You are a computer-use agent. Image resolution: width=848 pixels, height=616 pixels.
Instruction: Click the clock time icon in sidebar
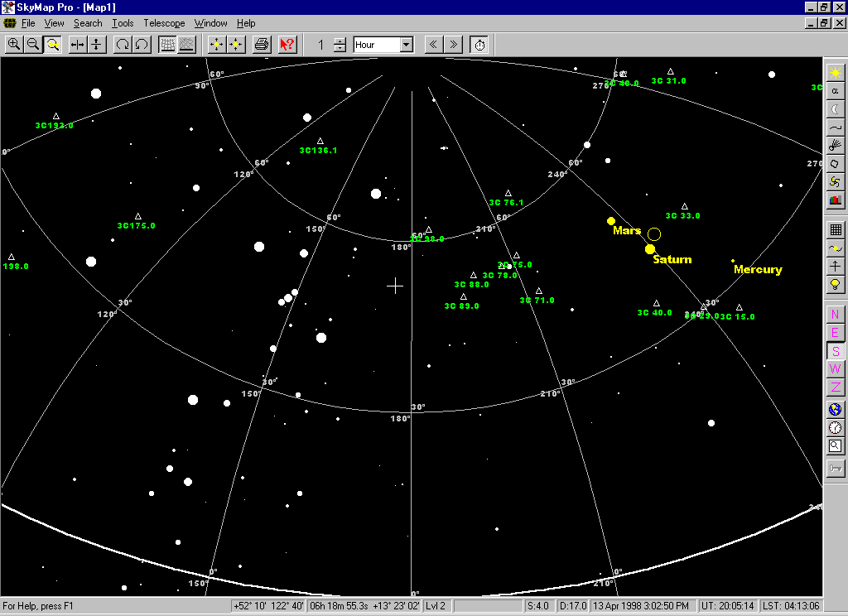pyautogui.click(x=835, y=428)
